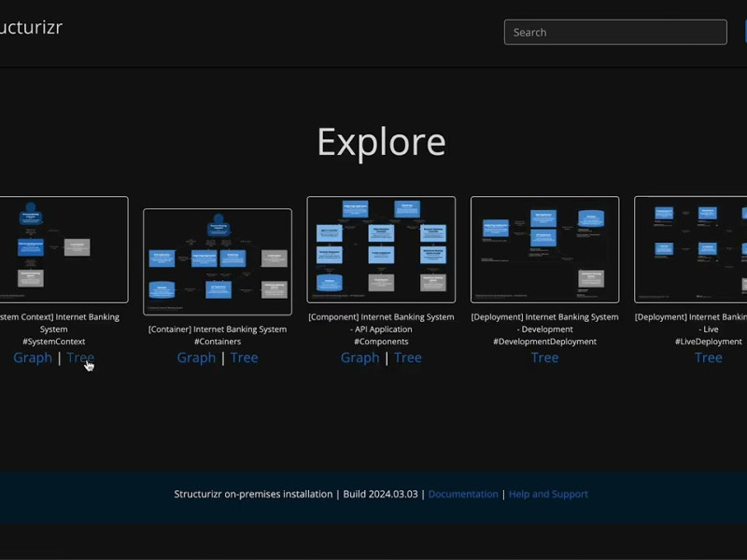Open Tree link under Component diagram
Image resolution: width=747 pixels, height=560 pixels.
point(408,357)
